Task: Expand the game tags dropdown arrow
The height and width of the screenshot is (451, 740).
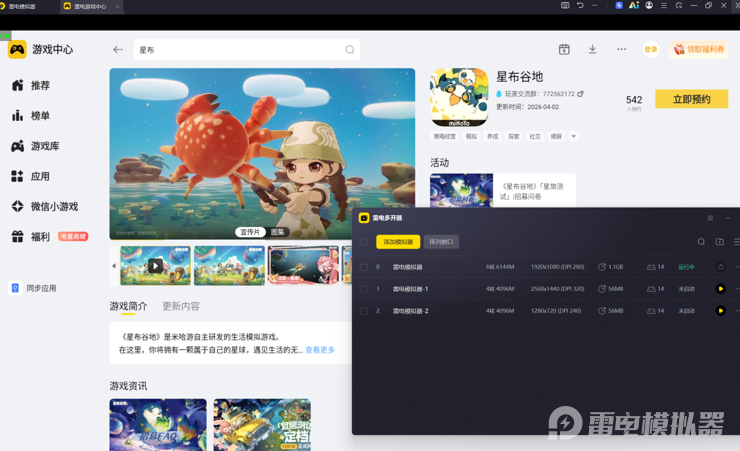Action: pos(573,136)
